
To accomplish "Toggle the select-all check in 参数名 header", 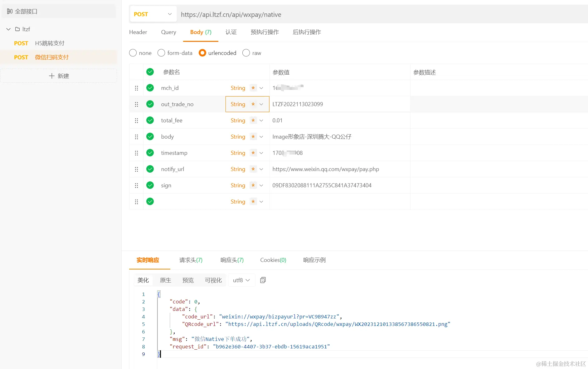I will 150,72.
